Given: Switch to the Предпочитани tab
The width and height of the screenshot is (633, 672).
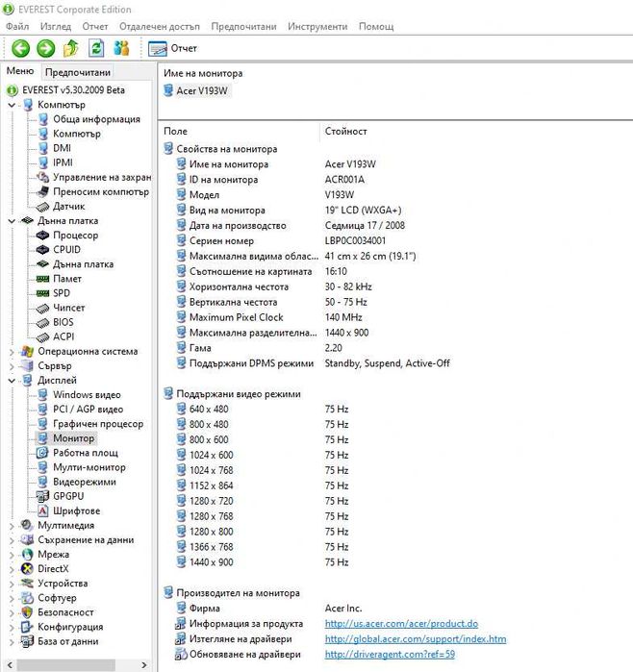Looking at the screenshot, I should [x=77, y=72].
